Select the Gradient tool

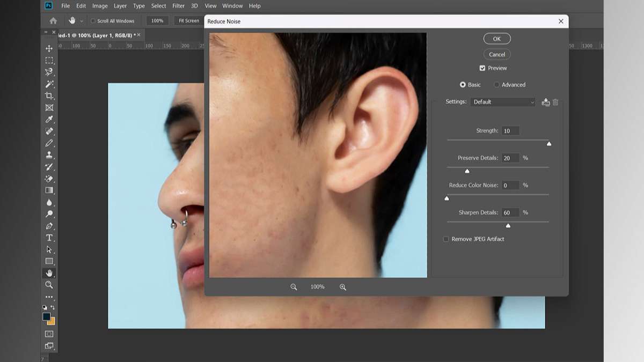49,190
